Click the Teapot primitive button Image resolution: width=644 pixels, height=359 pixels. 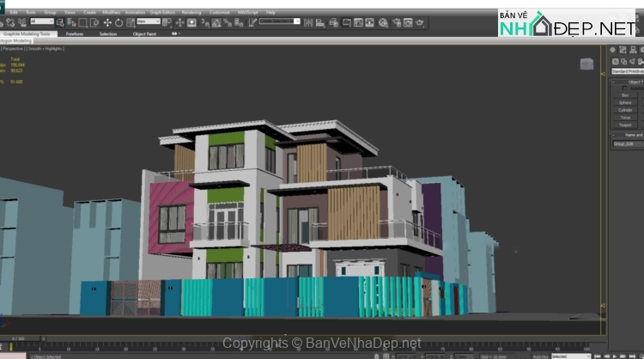pos(625,125)
